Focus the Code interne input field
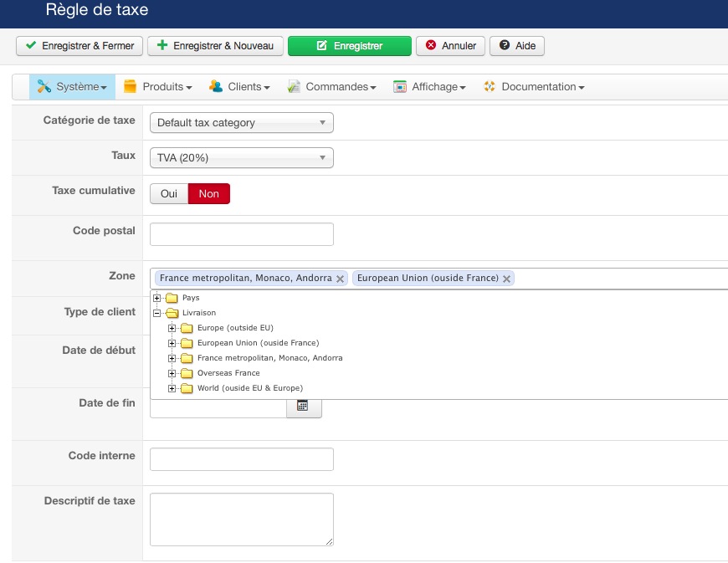The height and width of the screenshot is (563, 728). pos(242,459)
